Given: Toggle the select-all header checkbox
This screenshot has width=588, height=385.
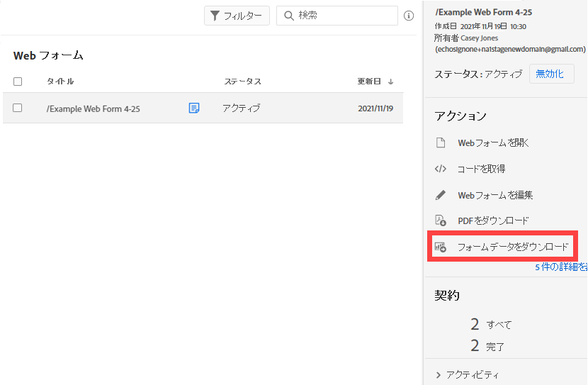Looking at the screenshot, I should (18, 82).
